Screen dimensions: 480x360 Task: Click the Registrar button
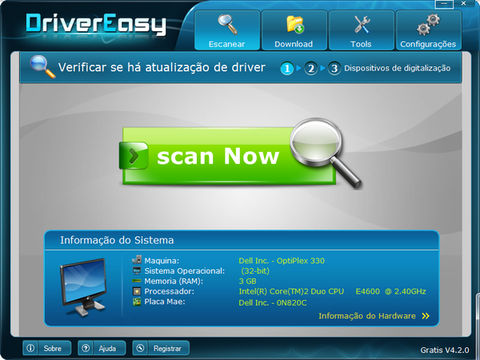click(x=161, y=348)
